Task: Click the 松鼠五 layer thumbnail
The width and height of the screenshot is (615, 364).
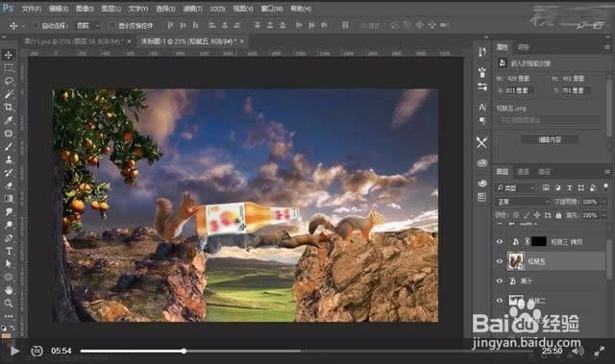Action: click(x=516, y=261)
